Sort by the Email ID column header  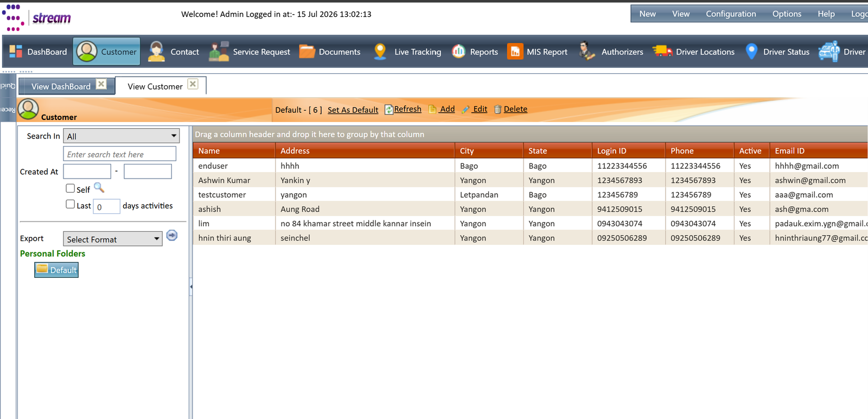[x=819, y=151]
